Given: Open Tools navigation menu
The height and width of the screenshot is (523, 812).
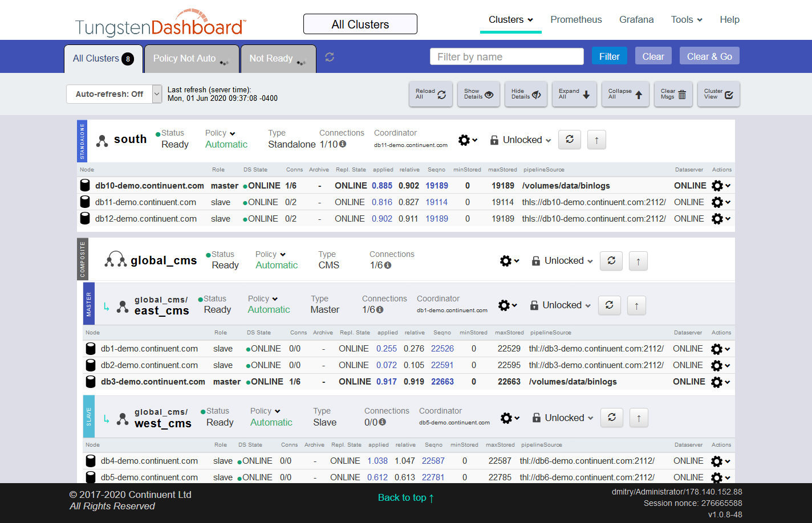Looking at the screenshot, I should [x=687, y=19].
